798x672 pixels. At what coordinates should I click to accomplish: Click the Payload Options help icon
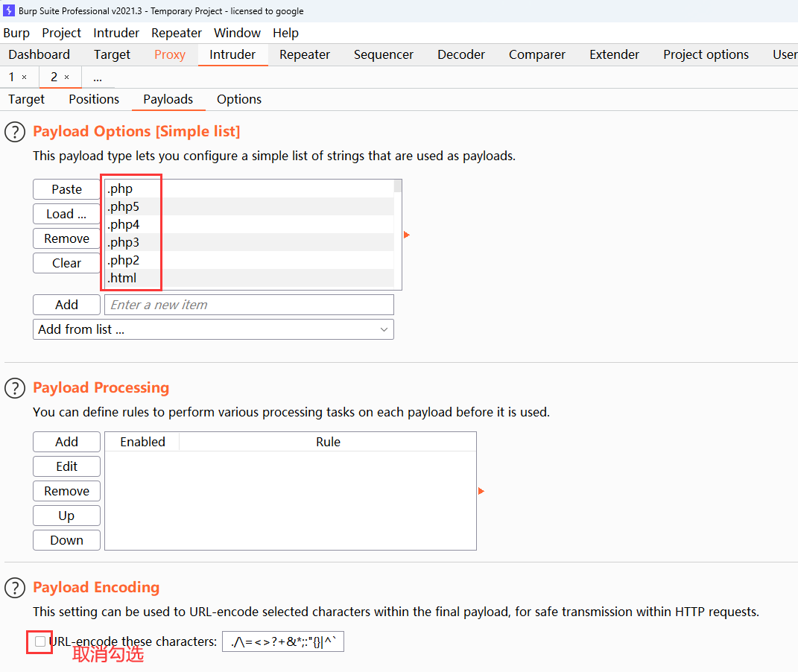(x=15, y=132)
